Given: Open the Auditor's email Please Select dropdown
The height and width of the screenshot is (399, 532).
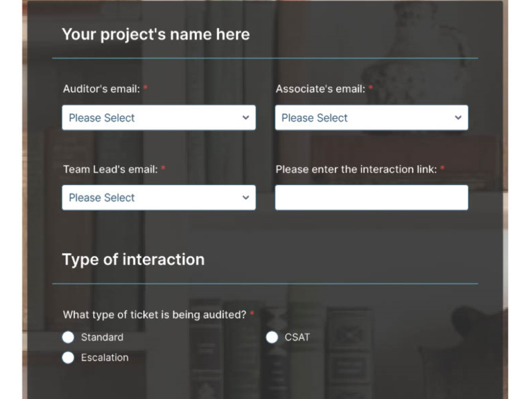Looking at the screenshot, I should click(x=159, y=118).
